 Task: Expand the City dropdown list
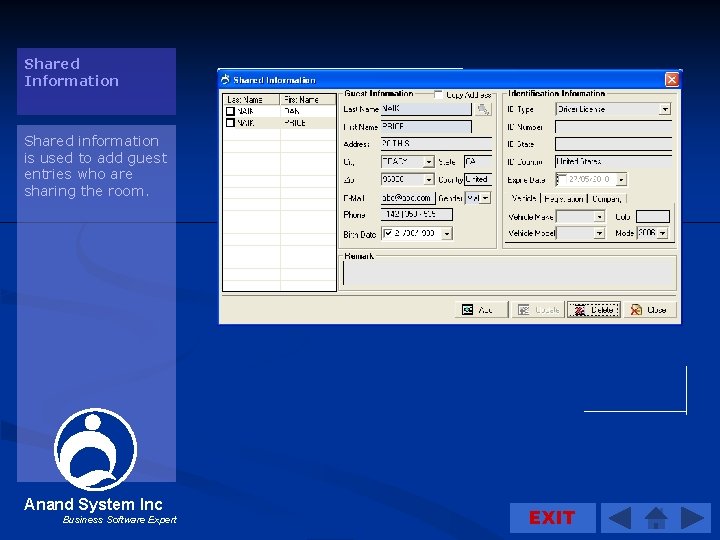[429, 162]
